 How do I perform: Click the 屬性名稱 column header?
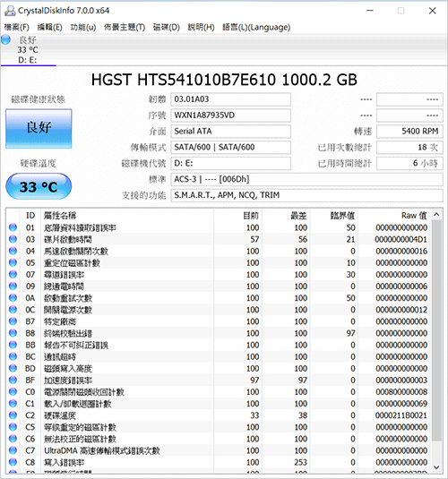point(126,216)
